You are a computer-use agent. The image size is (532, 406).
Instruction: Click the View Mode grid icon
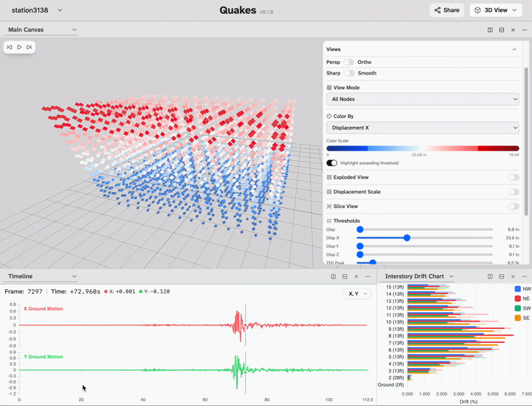[328, 87]
